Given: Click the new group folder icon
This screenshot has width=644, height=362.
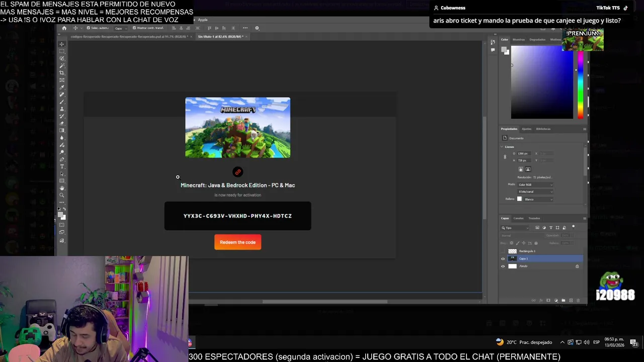Looking at the screenshot, I should click(x=563, y=300).
